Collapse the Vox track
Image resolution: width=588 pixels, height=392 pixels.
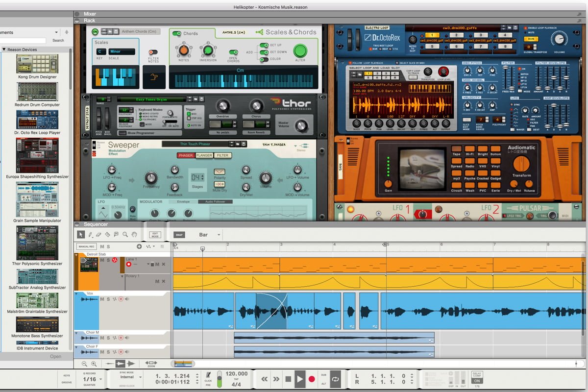[x=76, y=293]
